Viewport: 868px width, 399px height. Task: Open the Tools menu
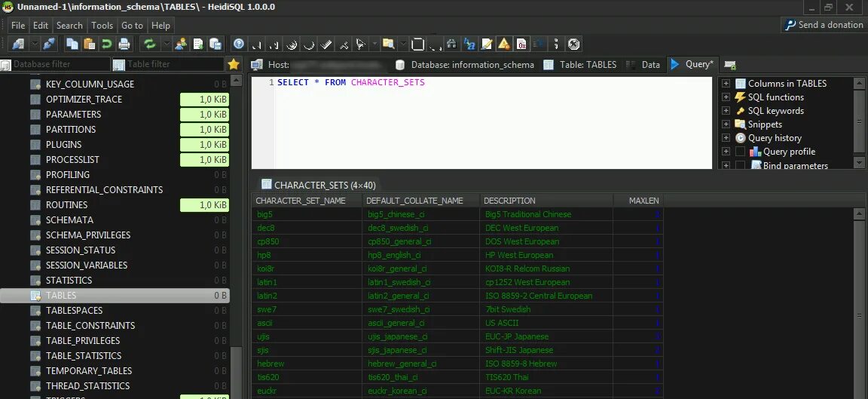[102, 26]
